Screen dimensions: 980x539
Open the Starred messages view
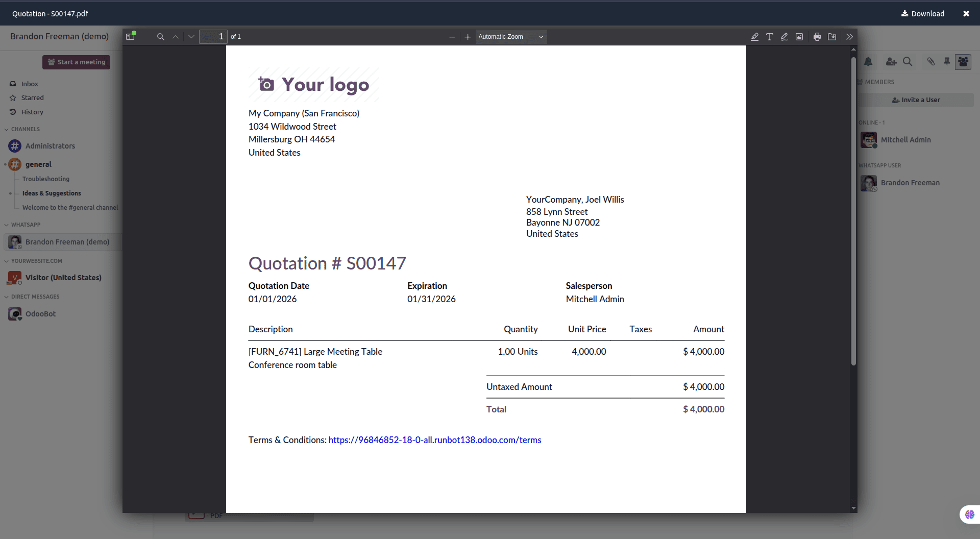click(32, 97)
